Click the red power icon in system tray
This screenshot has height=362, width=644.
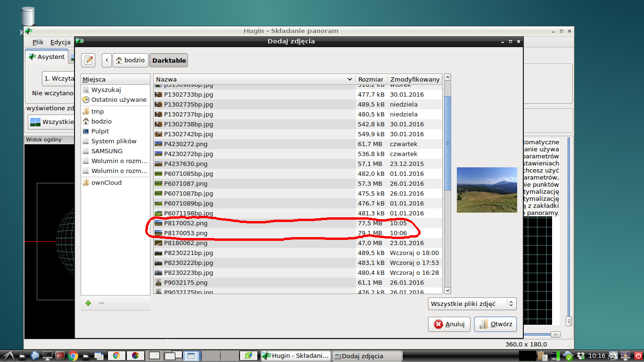click(x=638, y=356)
